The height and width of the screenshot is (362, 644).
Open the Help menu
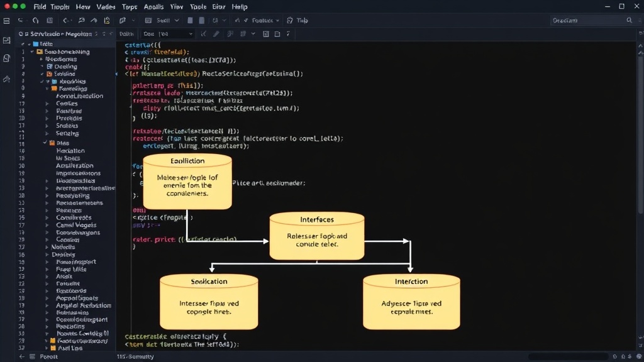[x=240, y=7]
